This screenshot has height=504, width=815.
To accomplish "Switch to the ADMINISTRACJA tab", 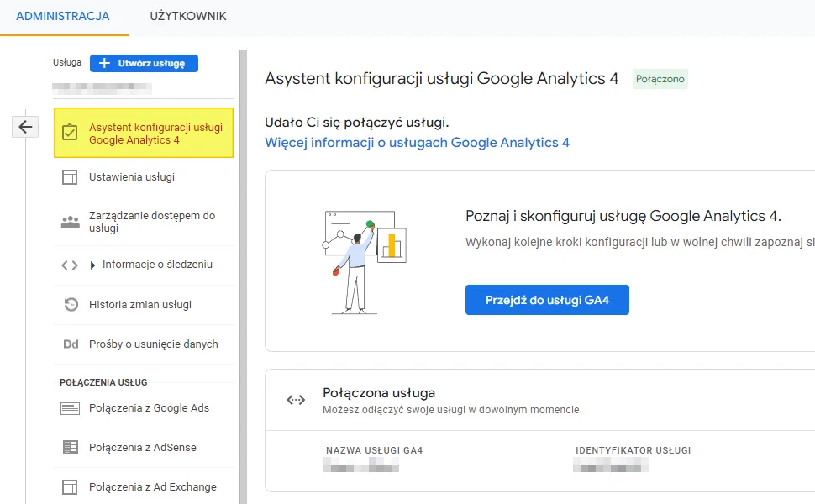I will click(x=63, y=16).
